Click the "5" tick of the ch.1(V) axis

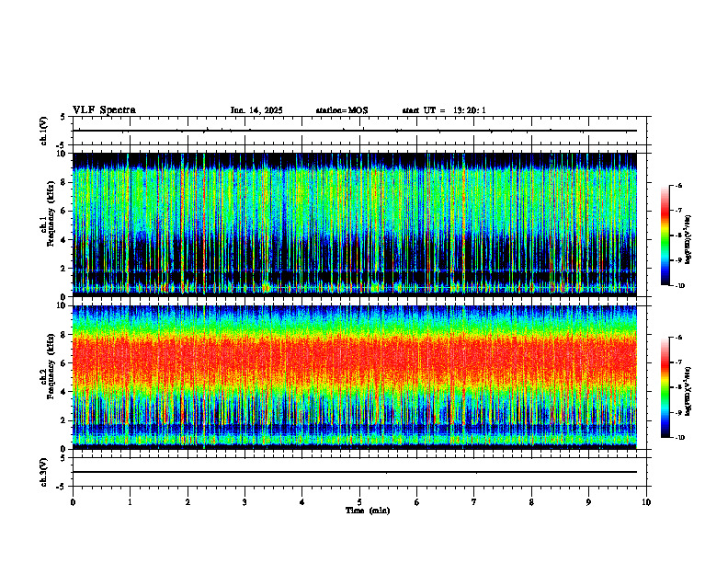pyautogui.click(x=63, y=117)
